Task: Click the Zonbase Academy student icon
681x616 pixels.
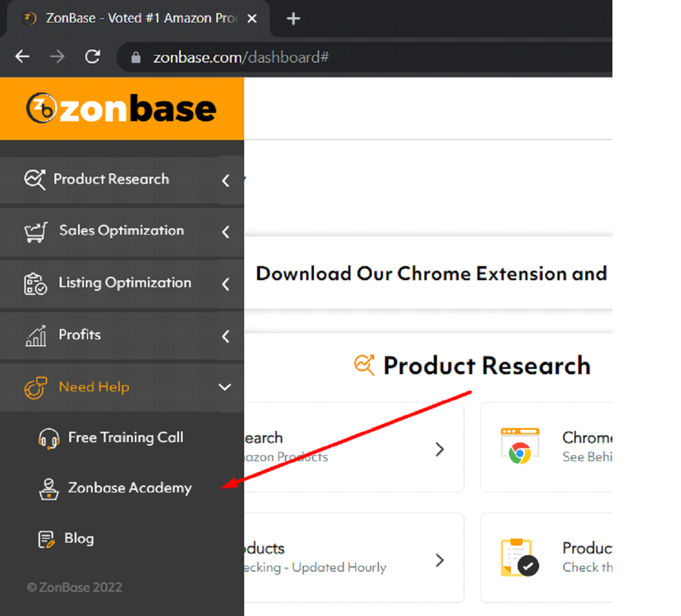Action: (48, 489)
